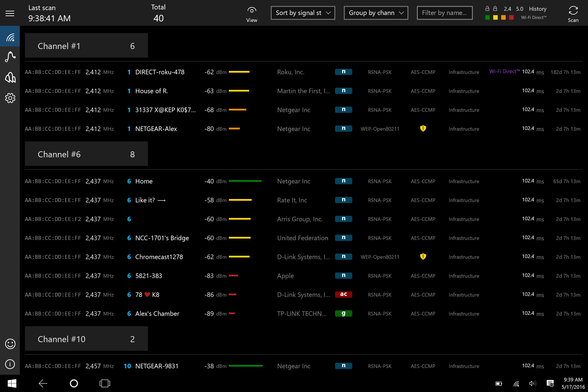Open the signal graph page in sidebar
The width and height of the screenshot is (588, 392).
tap(10, 57)
